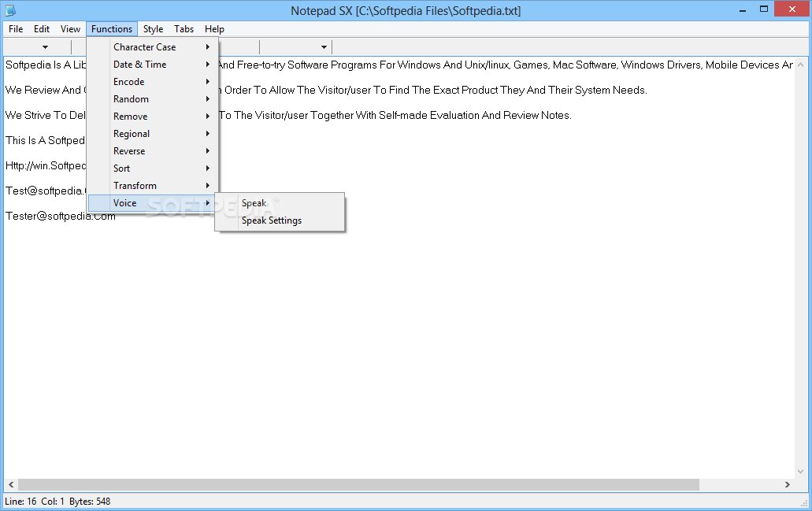Click the horizontal scrollbar left arrow
The width and height of the screenshot is (812, 511).
coord(11,484)
